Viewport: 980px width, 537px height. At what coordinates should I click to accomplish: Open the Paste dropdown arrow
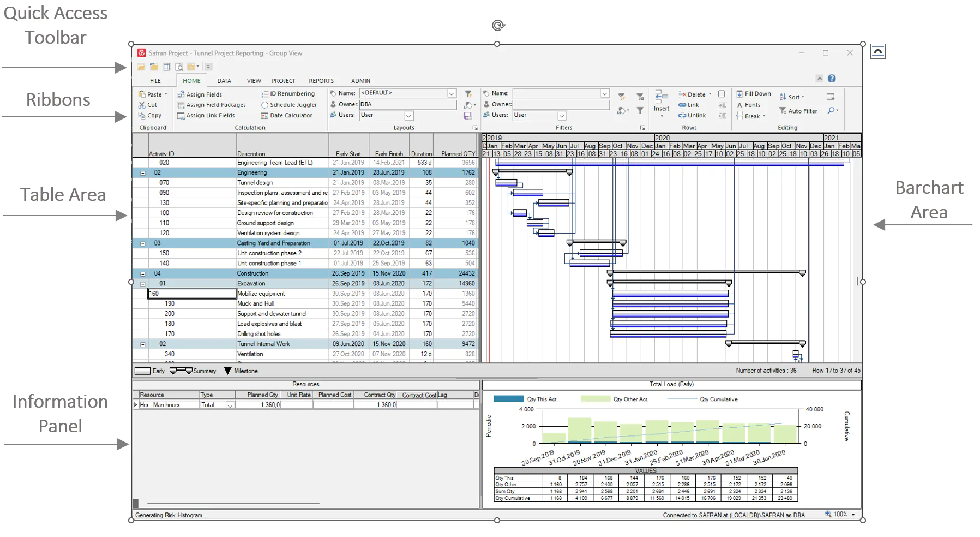tap(166, 94)
